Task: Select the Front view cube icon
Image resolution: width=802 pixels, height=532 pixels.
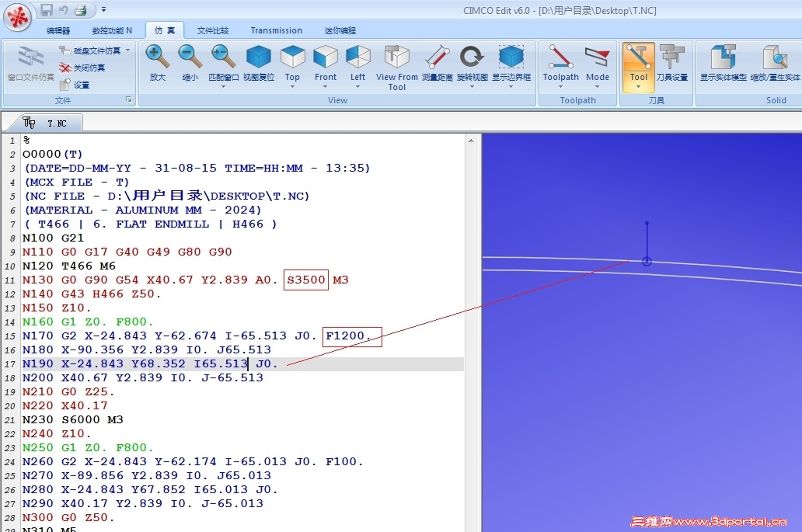Action: coord(326,57)
